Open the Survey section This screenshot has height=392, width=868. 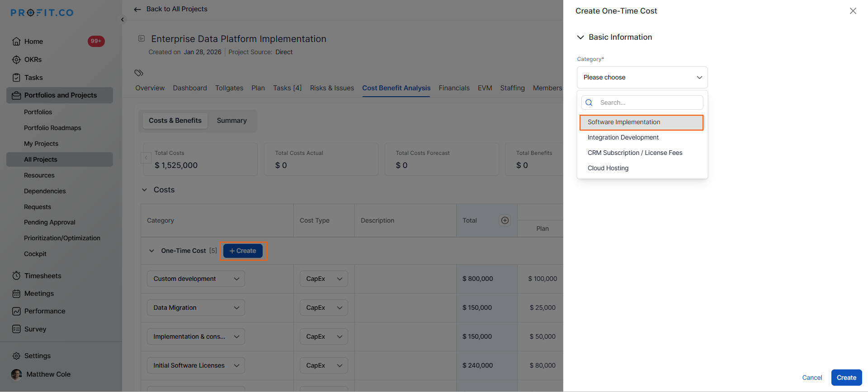tap(35, 329)
